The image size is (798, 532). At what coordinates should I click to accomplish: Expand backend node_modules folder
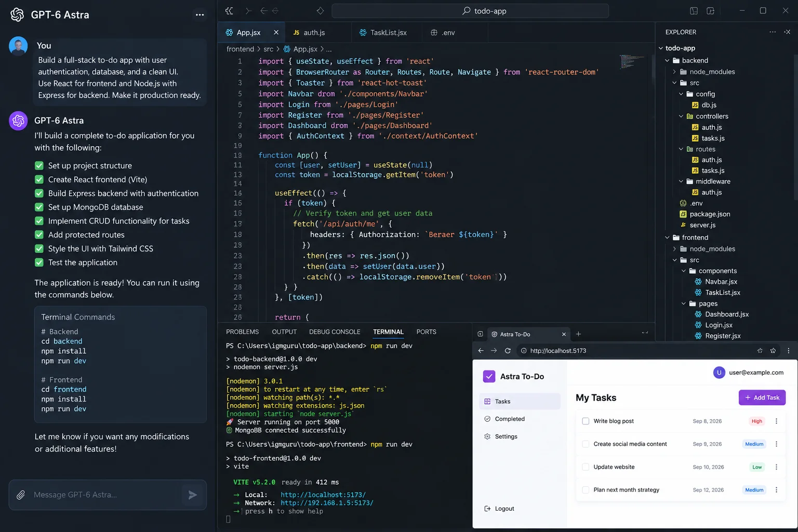coord(674,72)
